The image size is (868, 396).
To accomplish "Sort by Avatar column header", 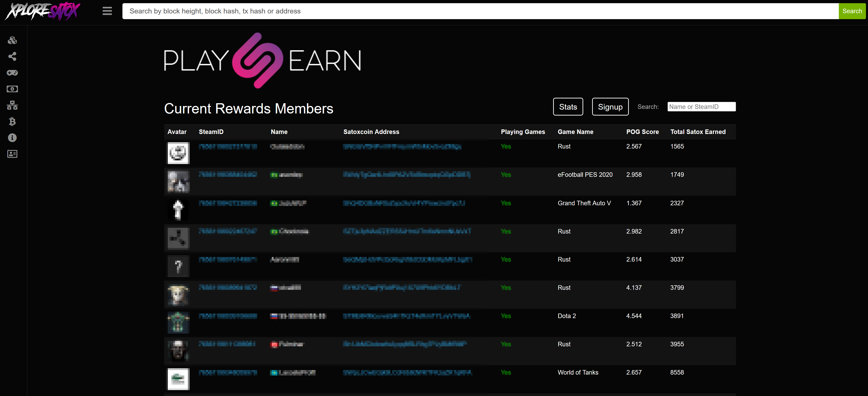I will pos(177,132).
